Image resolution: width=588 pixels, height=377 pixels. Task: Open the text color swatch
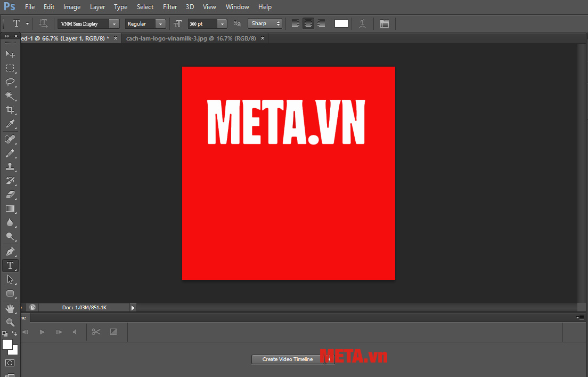pos(341,23)
